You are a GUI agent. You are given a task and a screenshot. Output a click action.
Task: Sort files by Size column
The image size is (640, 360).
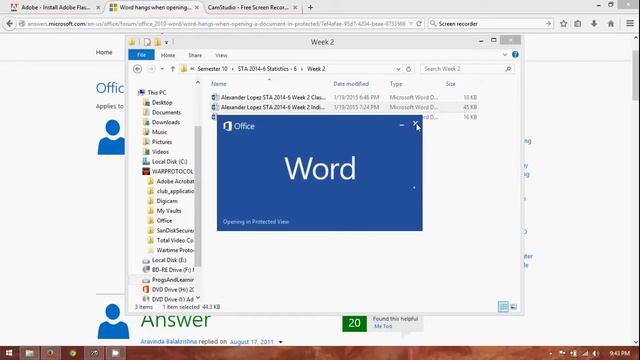tap(450, 84)
